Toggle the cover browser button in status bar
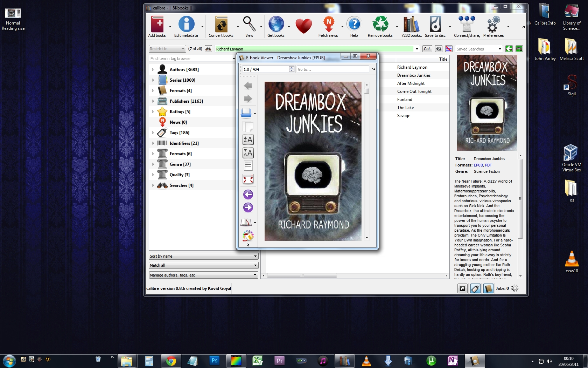The image size is (588, 368). pyautogui.click(x=462, y=288)
